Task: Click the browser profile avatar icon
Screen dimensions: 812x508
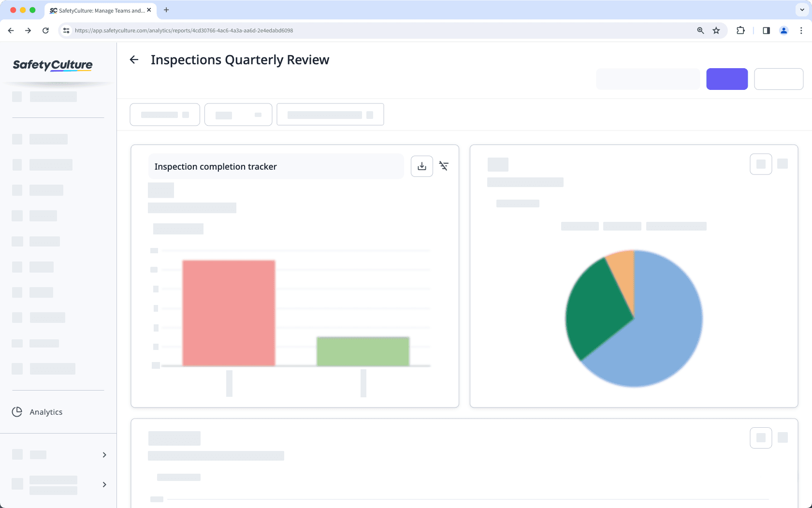Action: 784,30
